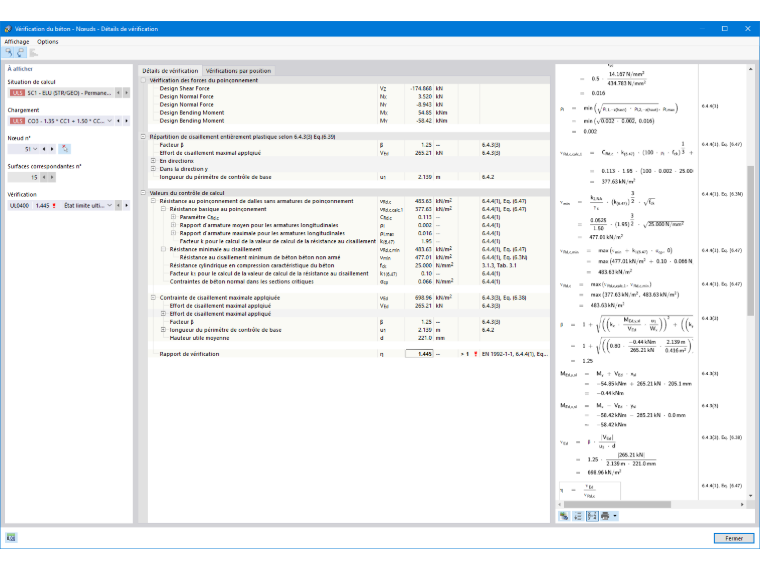Viewport: 760px width, 570px height.
Task: Select Résistance cylindrique en compression row
Action: pos(349,265)
